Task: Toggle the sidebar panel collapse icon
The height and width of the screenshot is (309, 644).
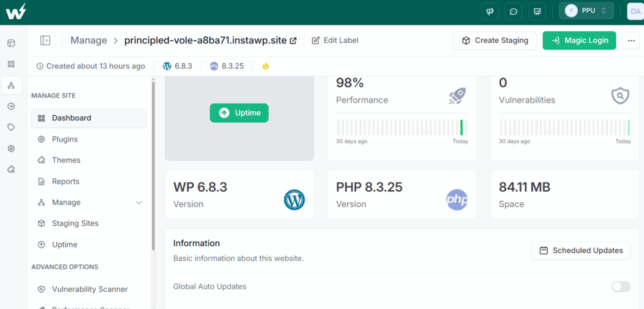Action: coord(45,40)
